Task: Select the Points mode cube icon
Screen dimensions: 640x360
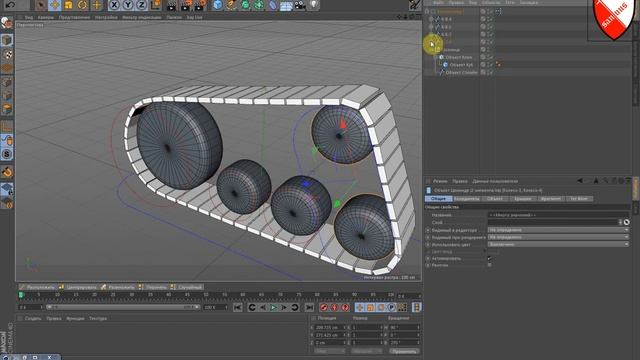Action: coord(7,82)
